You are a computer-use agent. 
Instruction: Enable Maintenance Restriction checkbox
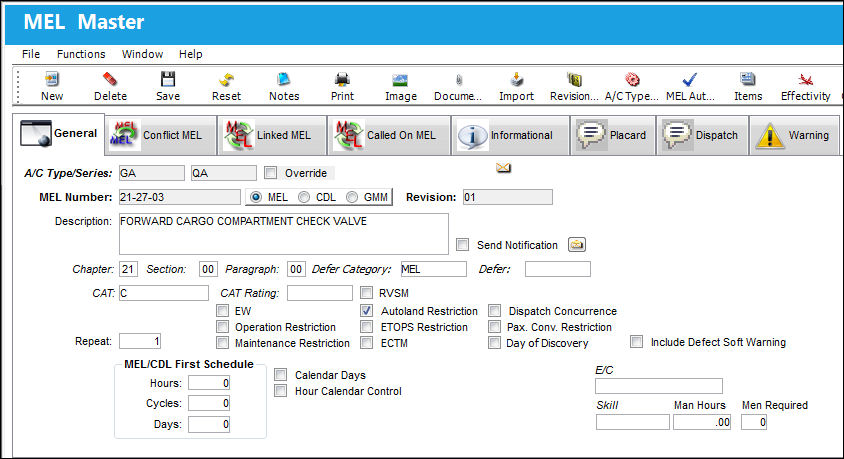tap(222, 343)
